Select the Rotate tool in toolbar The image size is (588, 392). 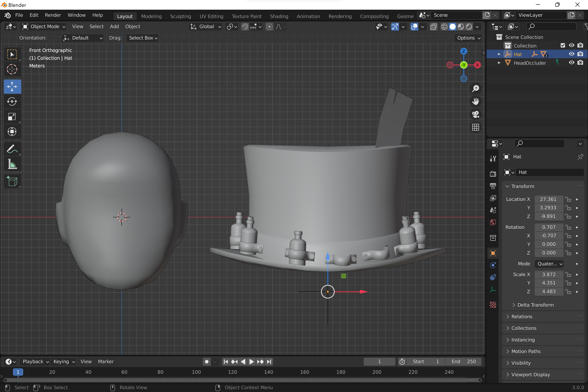pos(12,101)
